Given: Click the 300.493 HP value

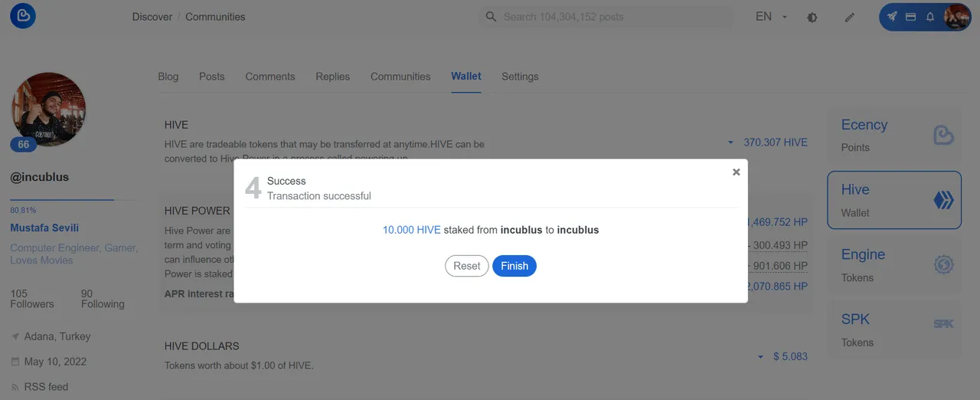Looking at the screenshot, I should pyautogui.click(x=781, y=245).
